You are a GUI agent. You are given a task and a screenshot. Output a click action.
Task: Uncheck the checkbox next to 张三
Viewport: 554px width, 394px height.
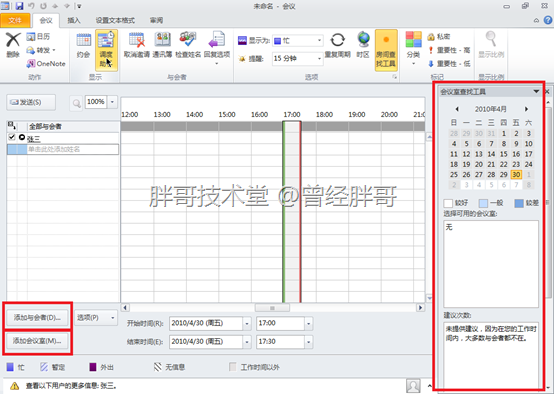click(12, 137)
